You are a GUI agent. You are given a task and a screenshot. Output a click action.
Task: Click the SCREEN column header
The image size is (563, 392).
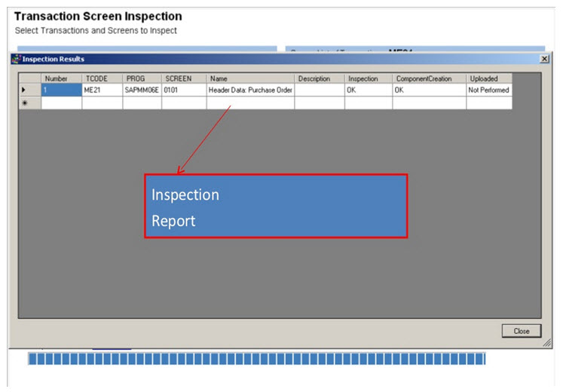coord(184,78)
